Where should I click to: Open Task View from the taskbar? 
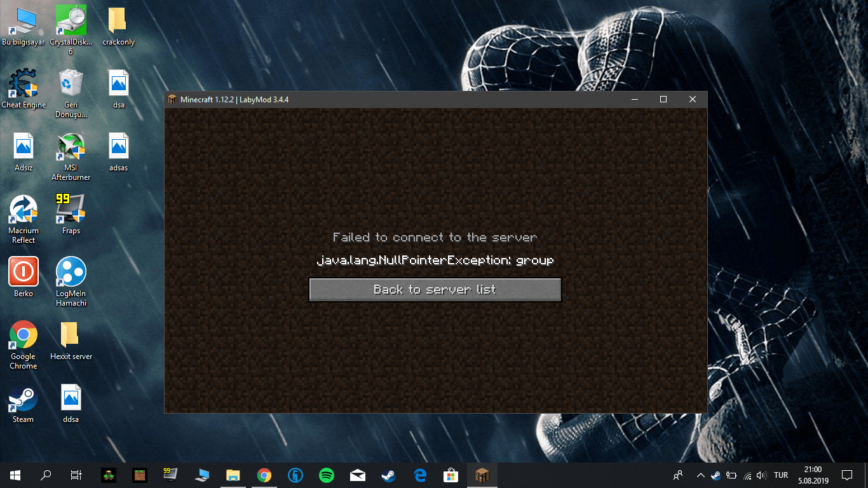click(76, 475)
